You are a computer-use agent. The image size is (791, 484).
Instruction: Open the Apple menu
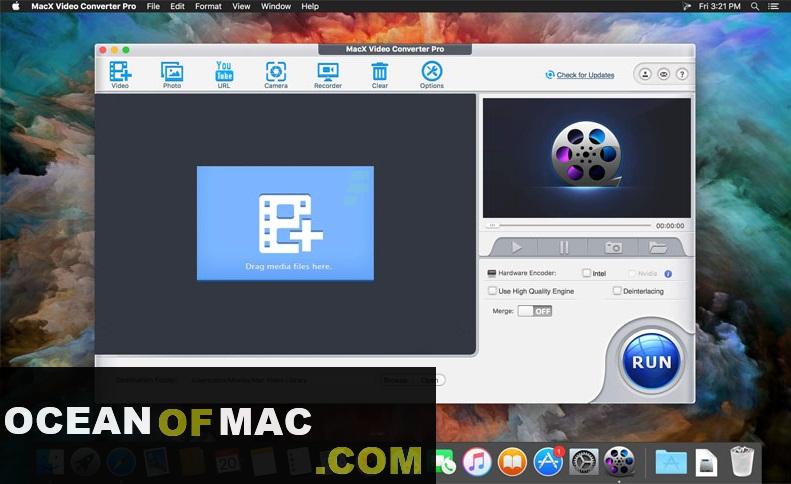click(x=15, y=6)
